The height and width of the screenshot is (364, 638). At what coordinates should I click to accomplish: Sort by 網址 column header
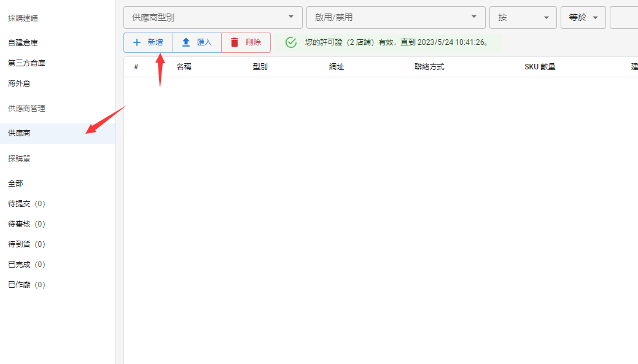click(x=337, y=67)
